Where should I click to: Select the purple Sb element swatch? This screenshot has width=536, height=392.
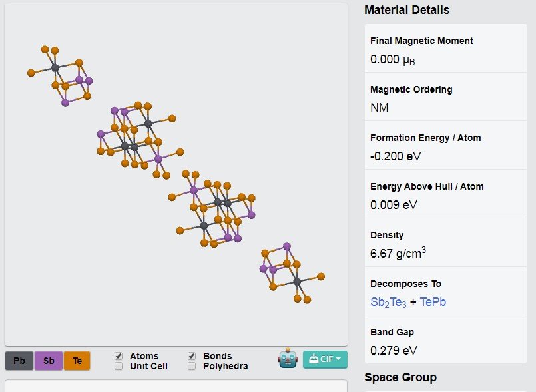[x=49, y=361]
